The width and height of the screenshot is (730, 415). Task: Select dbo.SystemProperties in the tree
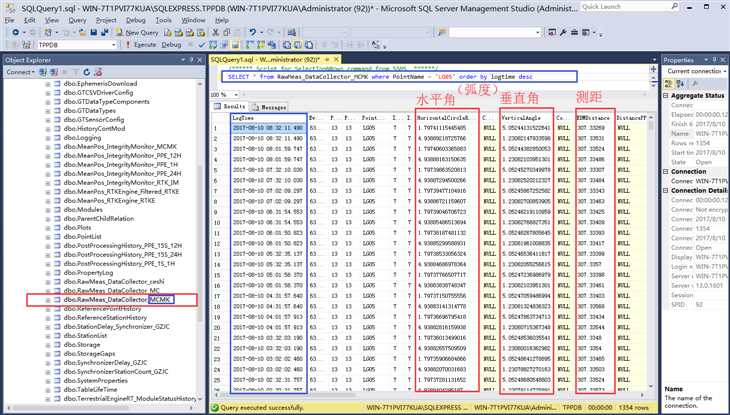(95, 381)
